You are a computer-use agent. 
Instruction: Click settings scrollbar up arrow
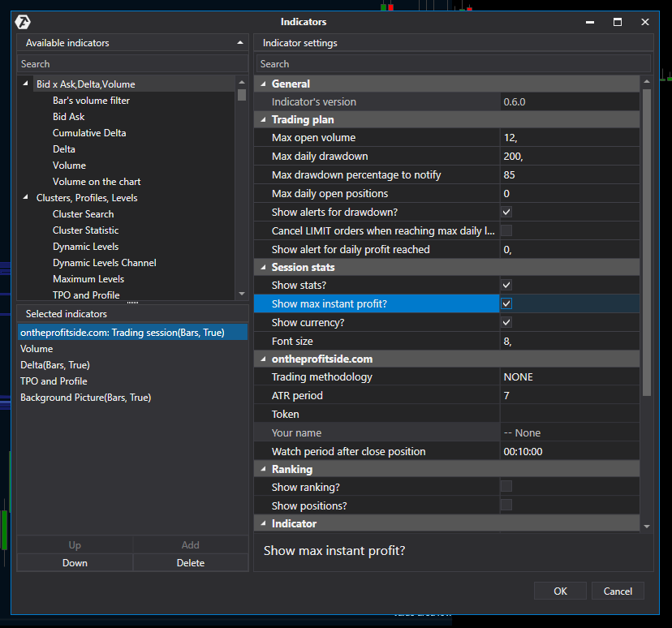(x=647, y=81)
